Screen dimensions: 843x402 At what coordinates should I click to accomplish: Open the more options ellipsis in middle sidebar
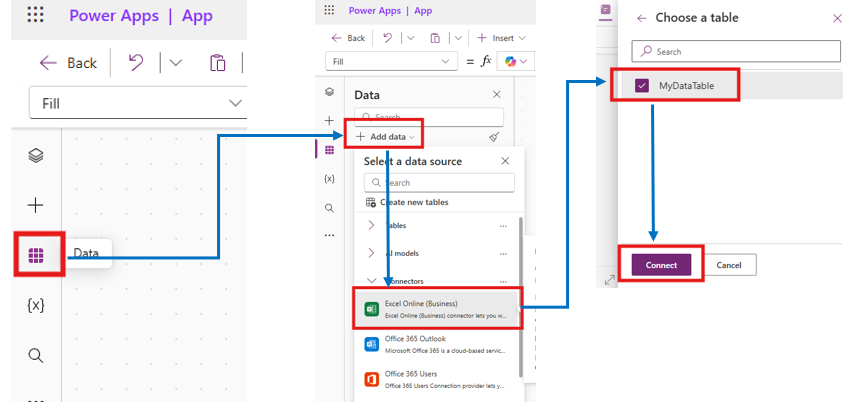[330, 235]
